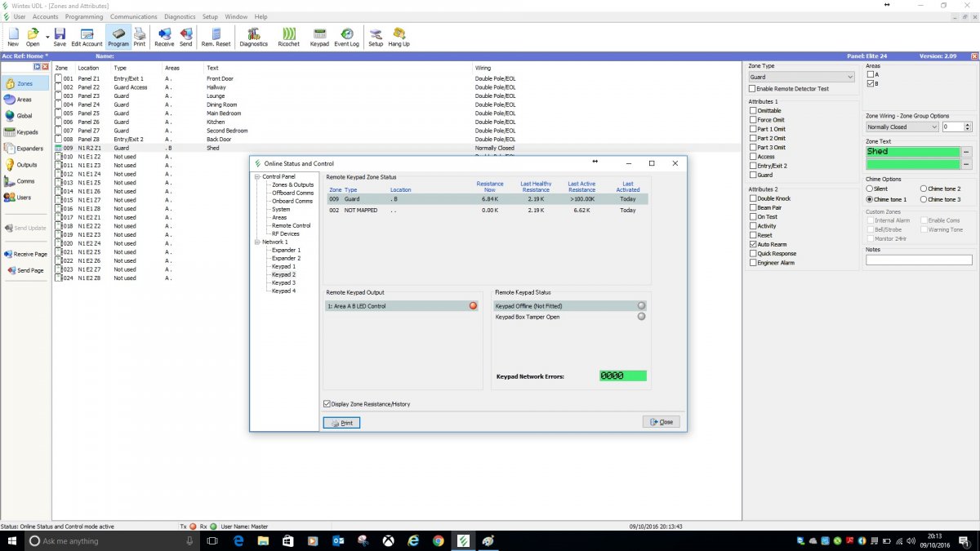Screen dimensions: 980x551
Task: Open the Programming menu
Action: pyautogui.click(x=84, y=16)
